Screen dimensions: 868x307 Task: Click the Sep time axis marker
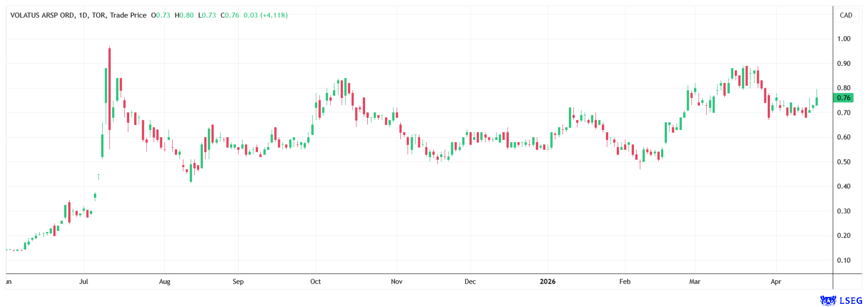(238, 281)
